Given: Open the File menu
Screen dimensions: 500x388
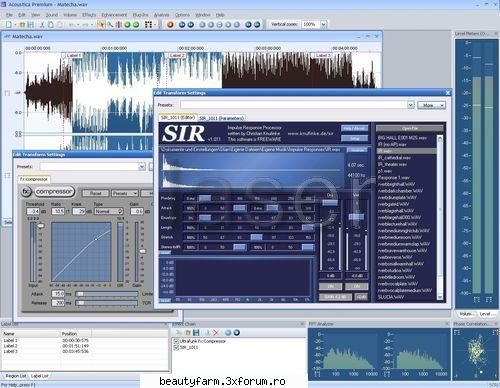Looking at the screenshot, I should 9,15.
